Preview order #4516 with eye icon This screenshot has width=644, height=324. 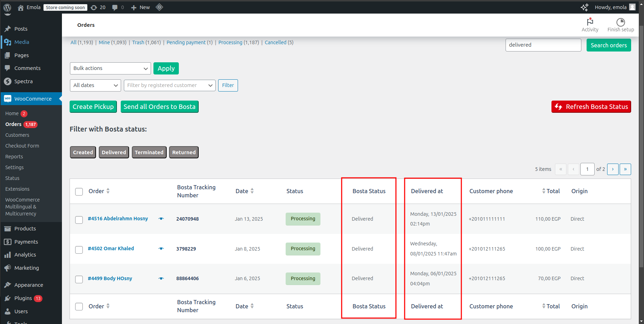[161, 219]
